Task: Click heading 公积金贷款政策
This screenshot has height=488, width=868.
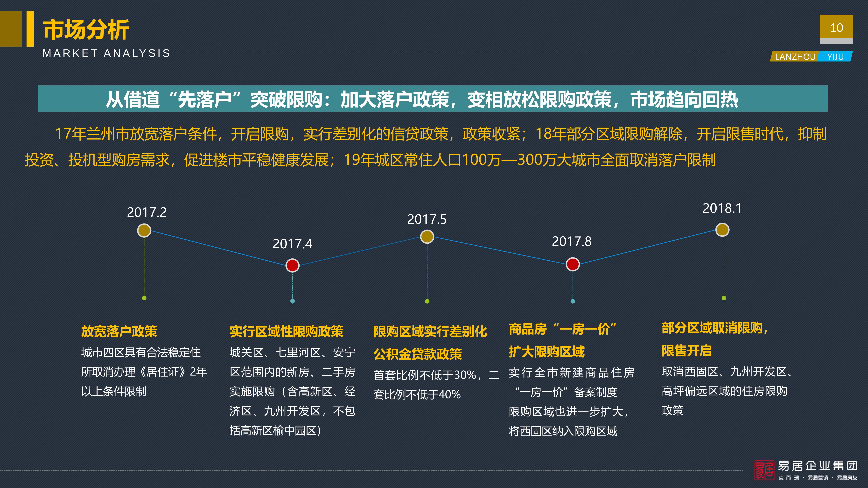Action: pos(418,354)
